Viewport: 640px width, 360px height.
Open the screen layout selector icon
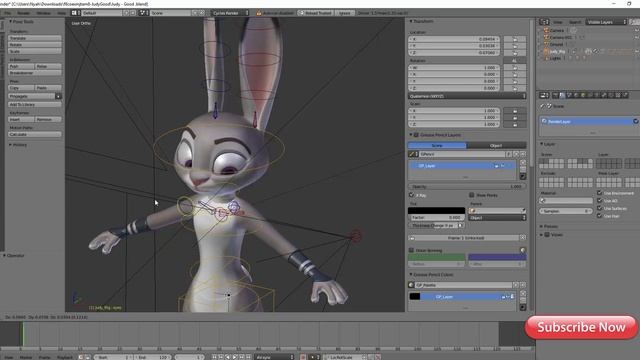[x=75, y=13]
